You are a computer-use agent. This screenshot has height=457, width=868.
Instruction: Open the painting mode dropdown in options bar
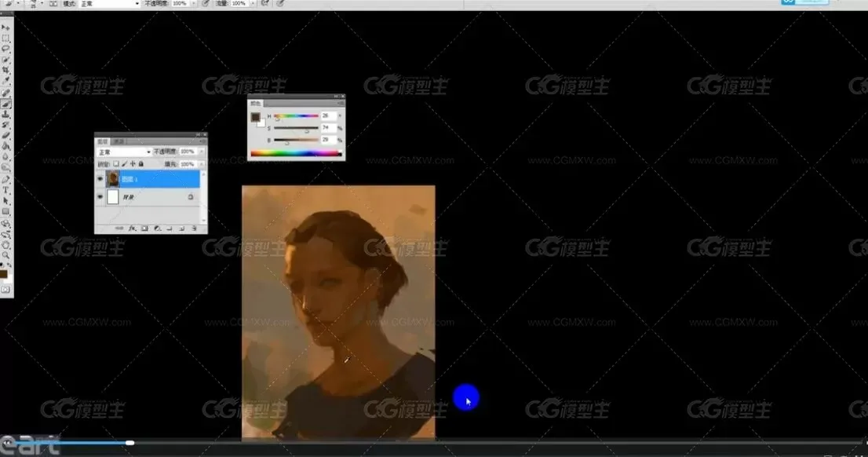(110, 3)
